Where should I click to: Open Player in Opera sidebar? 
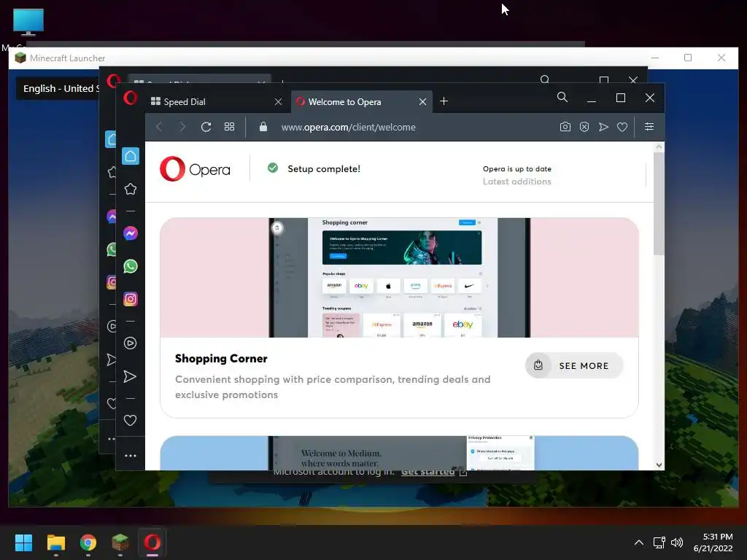(x=130, y=343)
